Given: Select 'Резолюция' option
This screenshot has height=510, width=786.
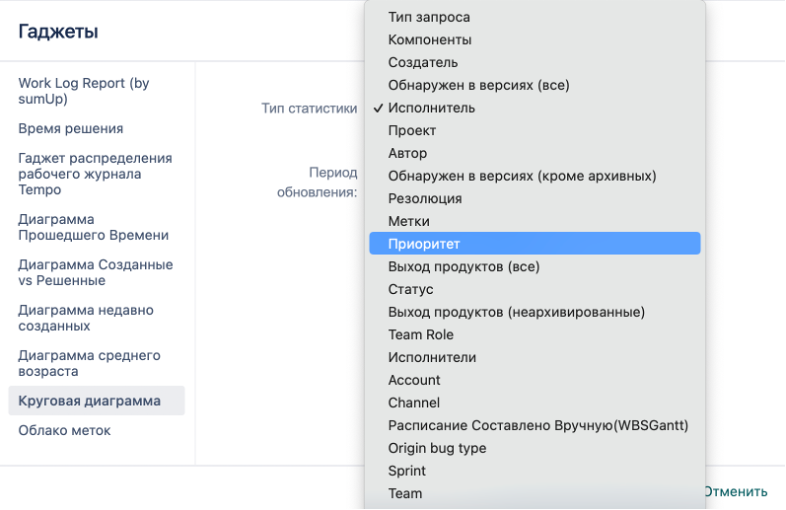Looking at the screenshot, I should (425, 199).
